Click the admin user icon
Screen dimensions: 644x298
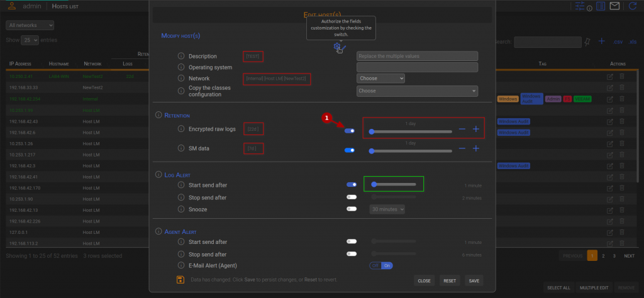pos(13,5)
